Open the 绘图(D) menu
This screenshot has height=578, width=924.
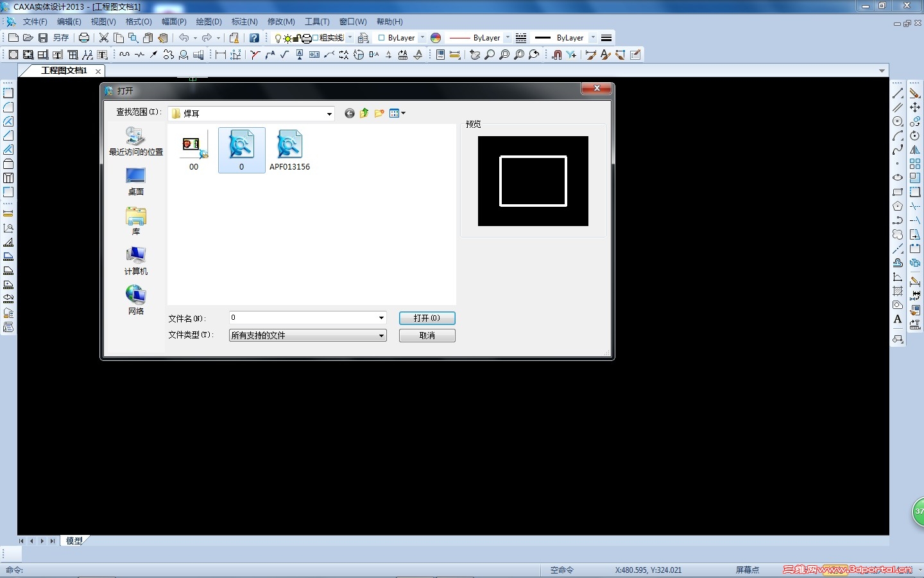(209, 22)
